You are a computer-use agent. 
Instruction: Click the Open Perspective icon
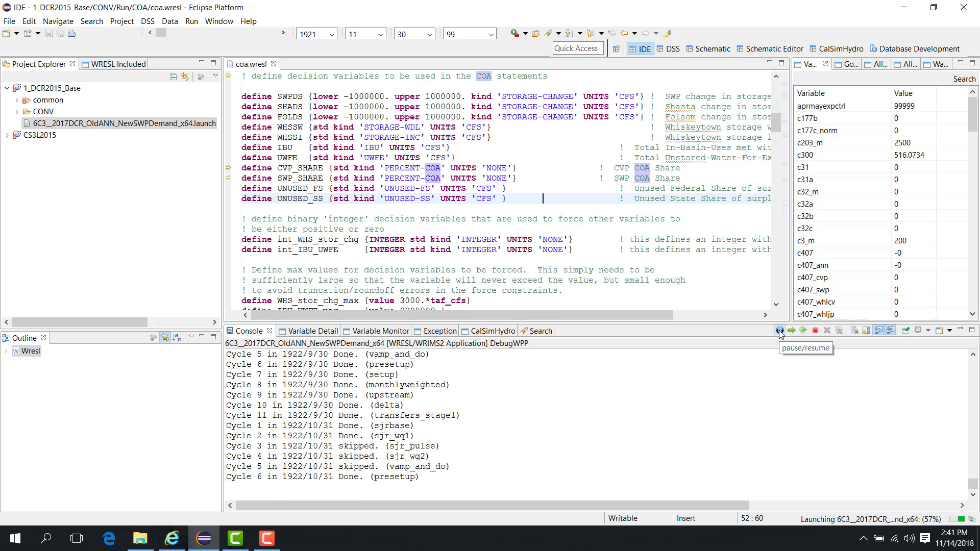tap(616, 49)
